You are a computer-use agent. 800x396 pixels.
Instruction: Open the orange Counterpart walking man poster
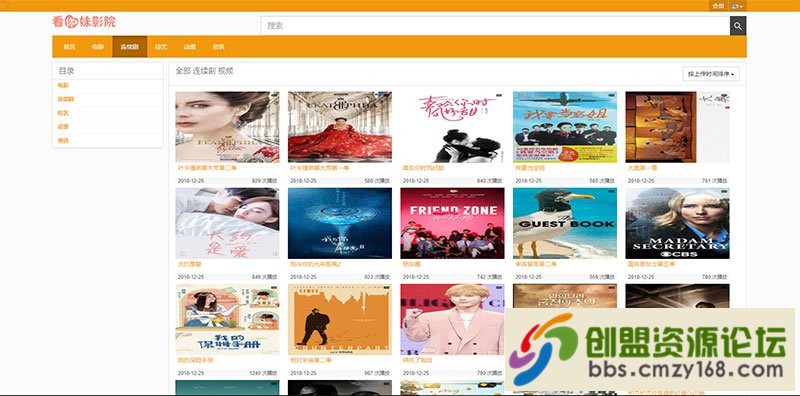coord(340,319)
